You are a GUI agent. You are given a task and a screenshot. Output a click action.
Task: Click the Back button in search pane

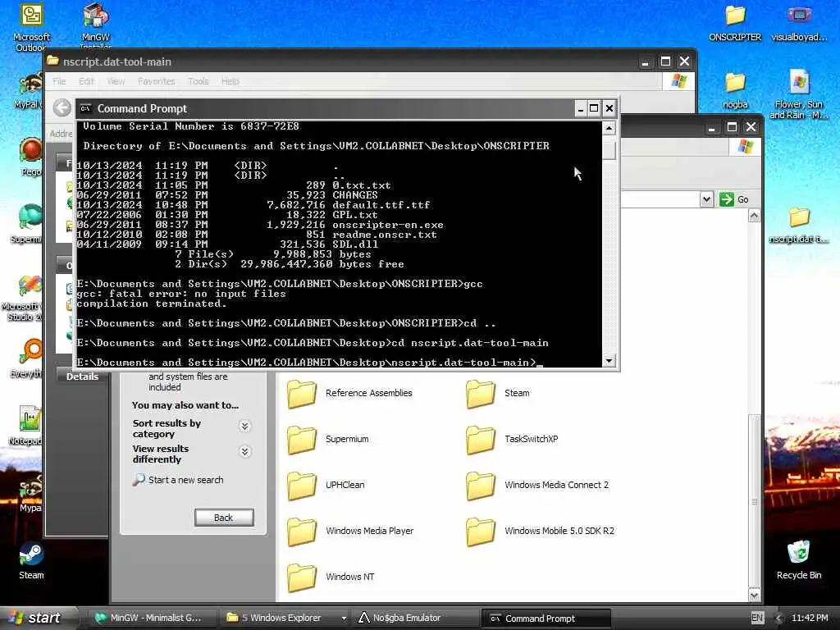(x=224, y=518)
